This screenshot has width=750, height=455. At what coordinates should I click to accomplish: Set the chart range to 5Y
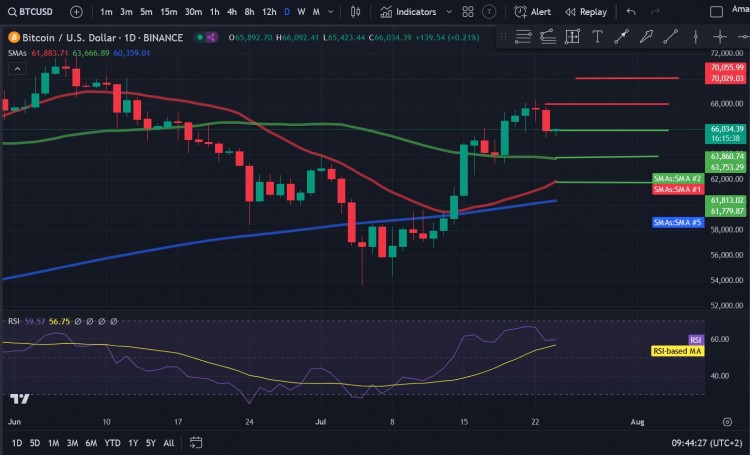[x=151, y=443]
